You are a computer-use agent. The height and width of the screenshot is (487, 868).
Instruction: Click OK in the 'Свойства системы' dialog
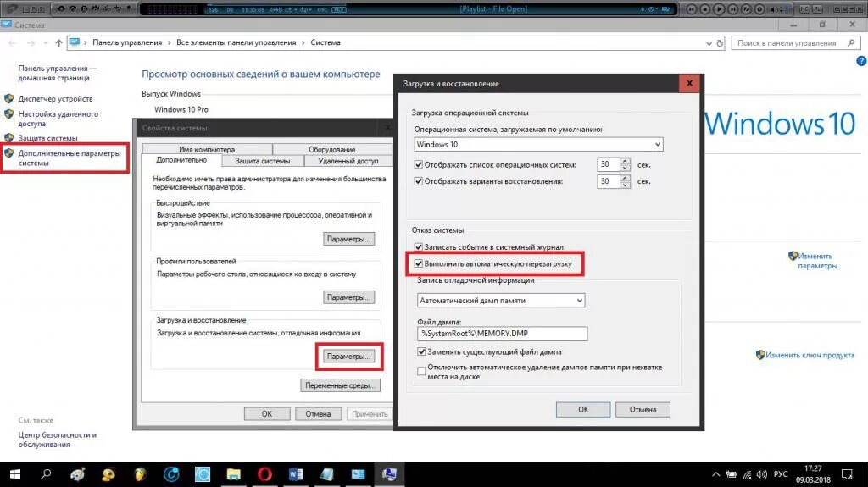pos(267,414)
